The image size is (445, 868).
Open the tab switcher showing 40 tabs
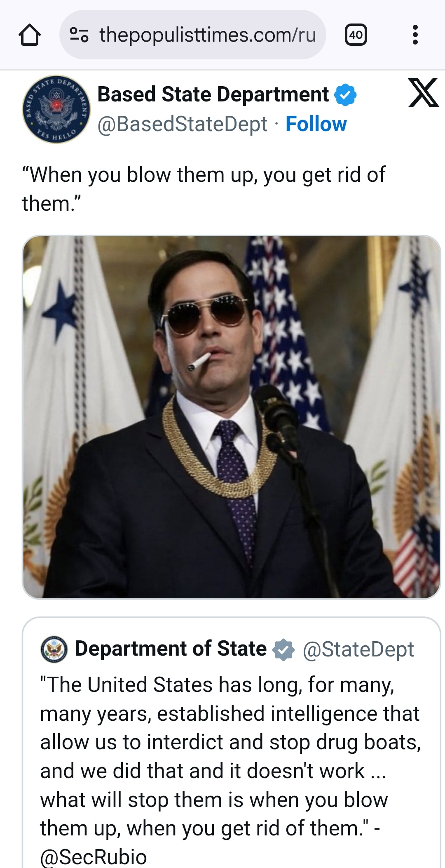click(x=356, y=35)
